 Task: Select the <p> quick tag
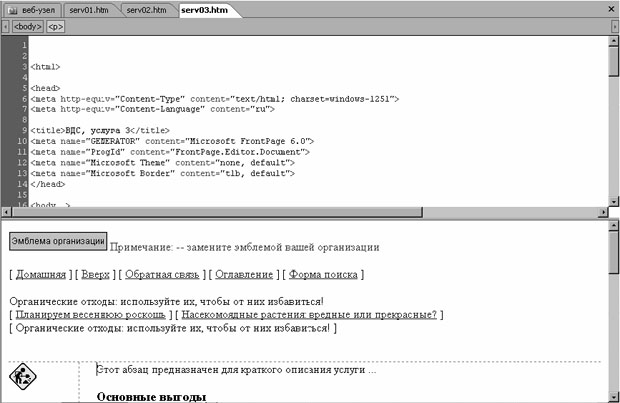pyautogui.click(x=55, y=26)
